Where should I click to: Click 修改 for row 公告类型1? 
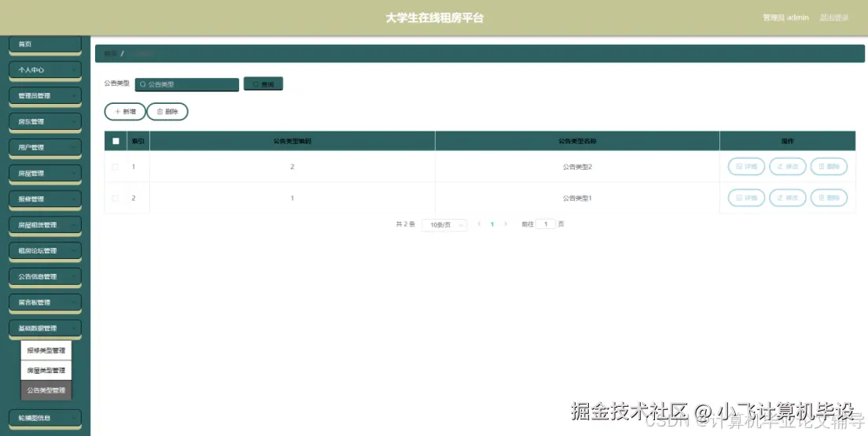click(x=788, y=198)
